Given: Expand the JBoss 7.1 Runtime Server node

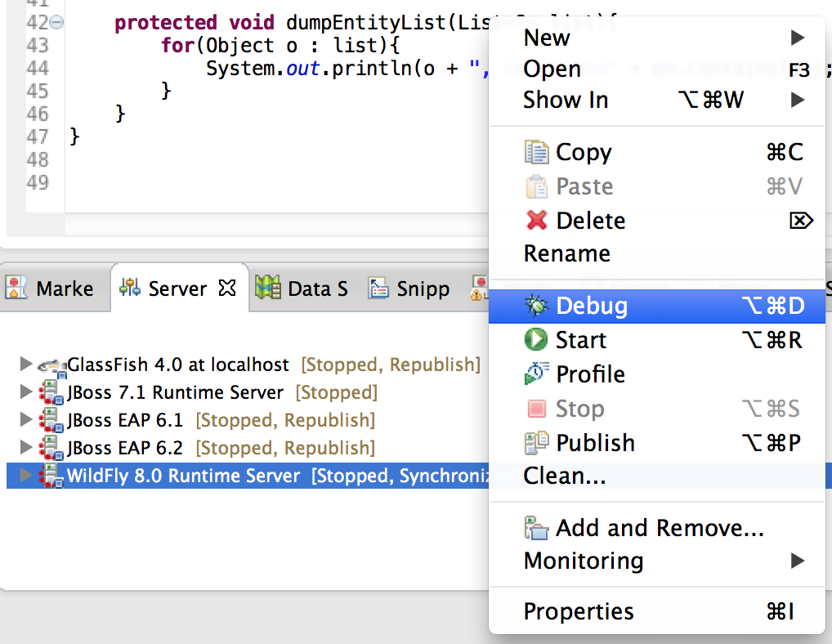Looking at the screenshot, I should (25, 392).
